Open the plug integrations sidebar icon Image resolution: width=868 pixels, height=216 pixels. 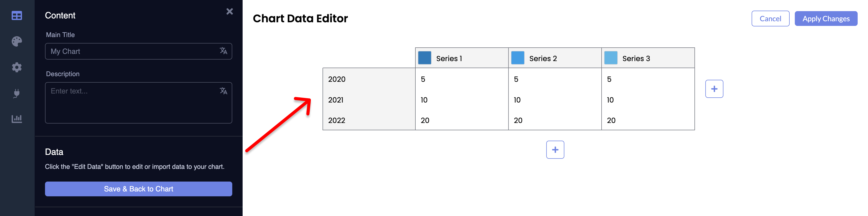tap(17, 93)
